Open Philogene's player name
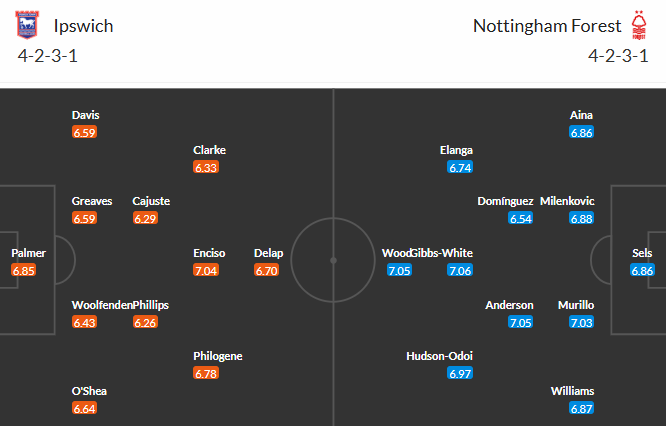The height and width of the screenshot is (426, 666). click(x=218, y=356)
